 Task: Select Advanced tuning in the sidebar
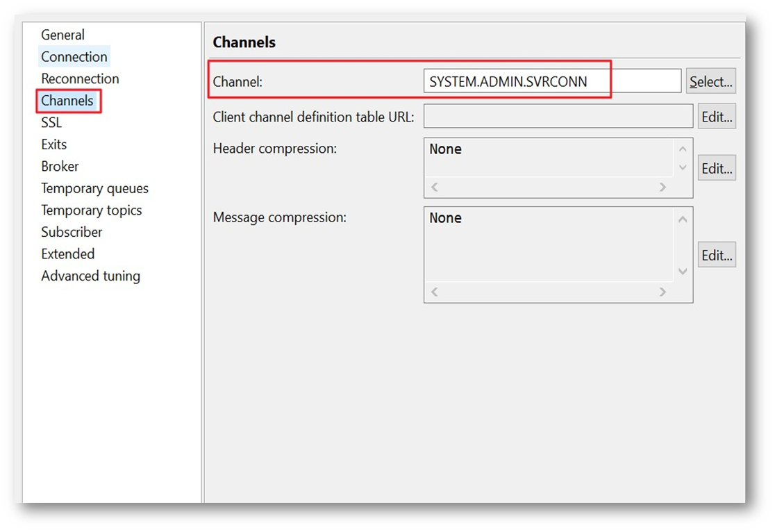coord(90,276)
